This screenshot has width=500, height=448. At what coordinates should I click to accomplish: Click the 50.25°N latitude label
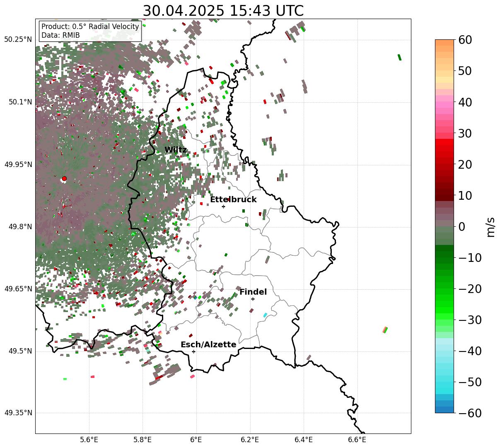point(18,40)
